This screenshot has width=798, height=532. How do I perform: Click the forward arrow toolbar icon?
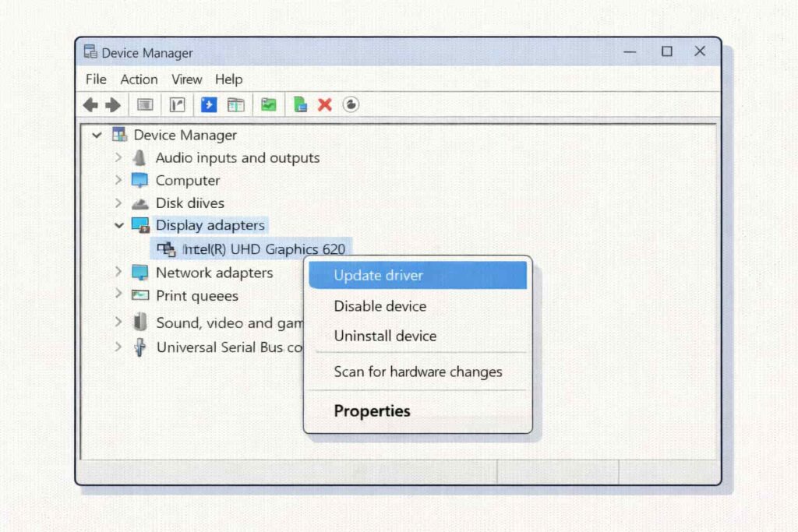pyautogui.click(x=113, y=104)
